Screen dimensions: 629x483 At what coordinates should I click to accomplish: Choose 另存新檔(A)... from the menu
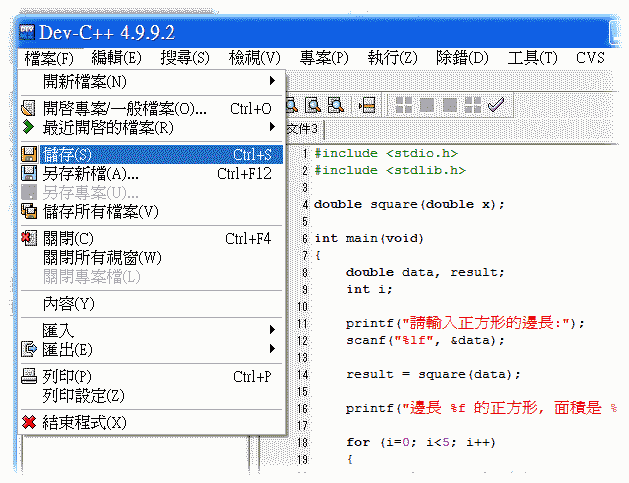pyautogui.click(x=152, y=174)
